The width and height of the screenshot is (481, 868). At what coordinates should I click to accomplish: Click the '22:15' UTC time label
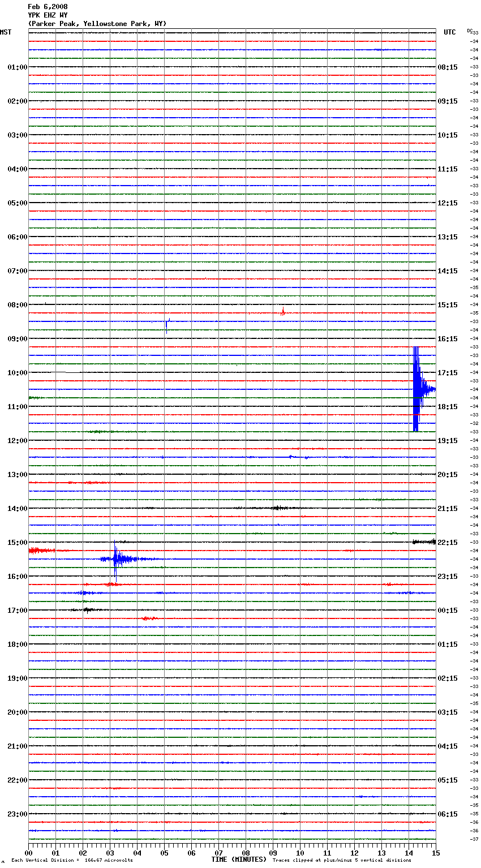click(x=448, y=543)
